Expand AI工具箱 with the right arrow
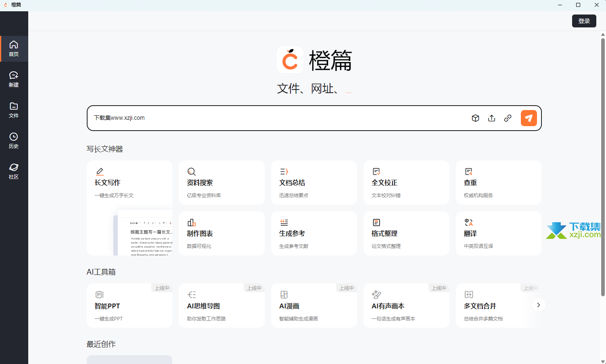 coord(538,305)
